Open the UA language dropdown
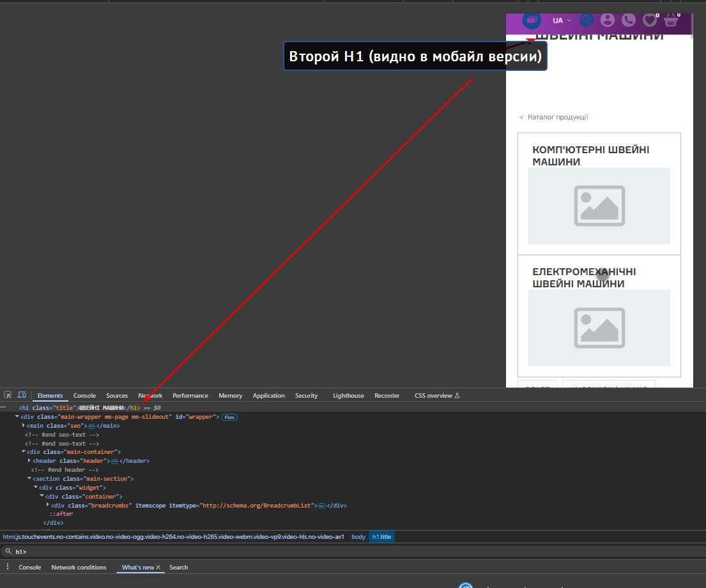This screenshot has height=588, width=706. pyautogui.click(x=562, y=20)
